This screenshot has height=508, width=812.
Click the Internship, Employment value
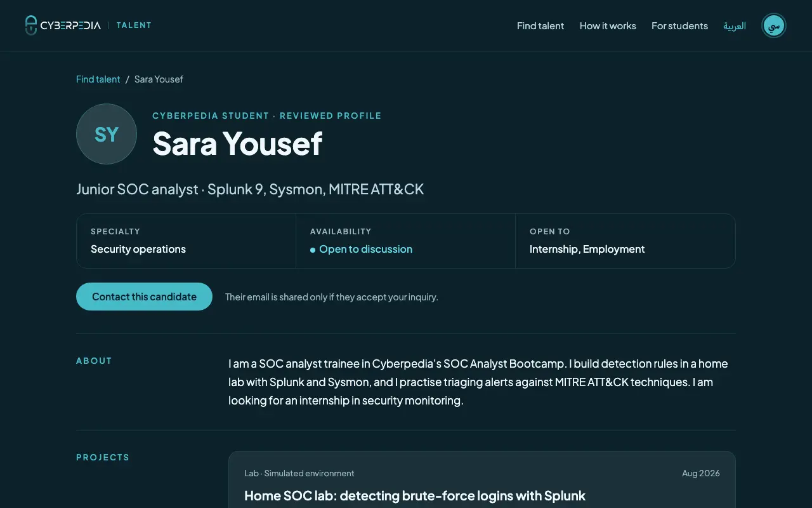pyautogui.click(x=587, y=249)
